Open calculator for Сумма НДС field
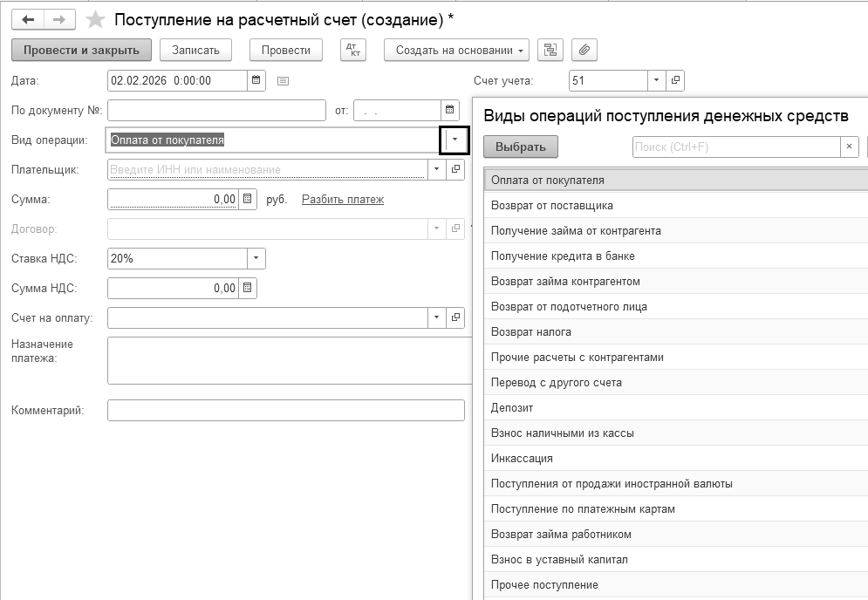868x600 pixels. (x=248, y=288)
